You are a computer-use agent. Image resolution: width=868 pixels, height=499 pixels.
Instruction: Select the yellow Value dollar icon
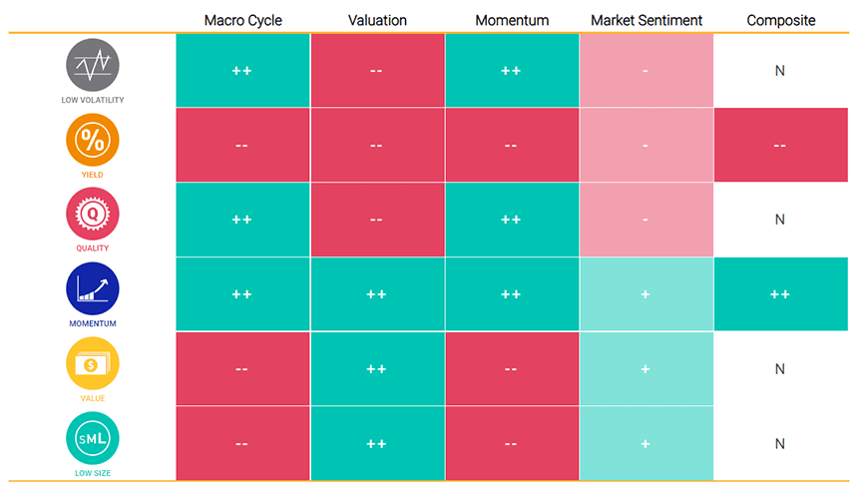[92, 363]
